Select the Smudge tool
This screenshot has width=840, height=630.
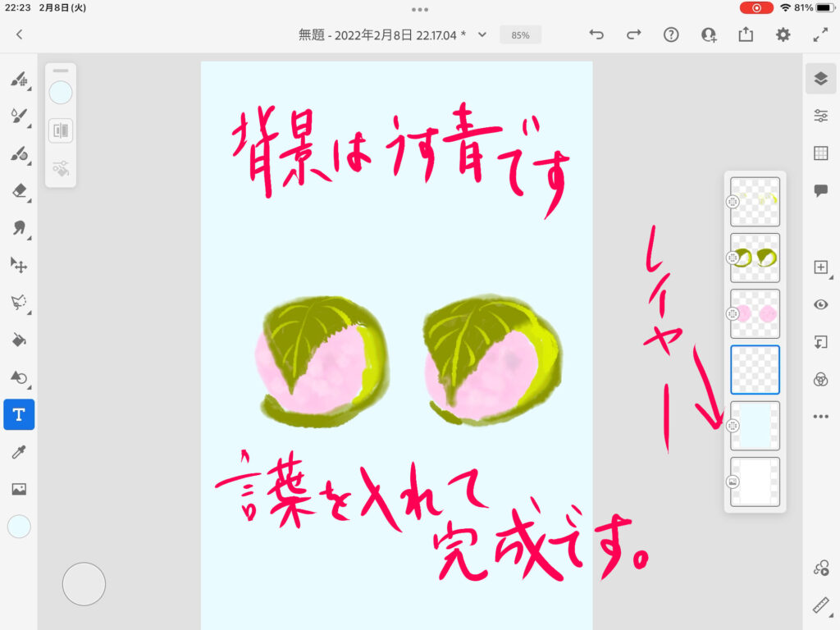pos(19,227)
